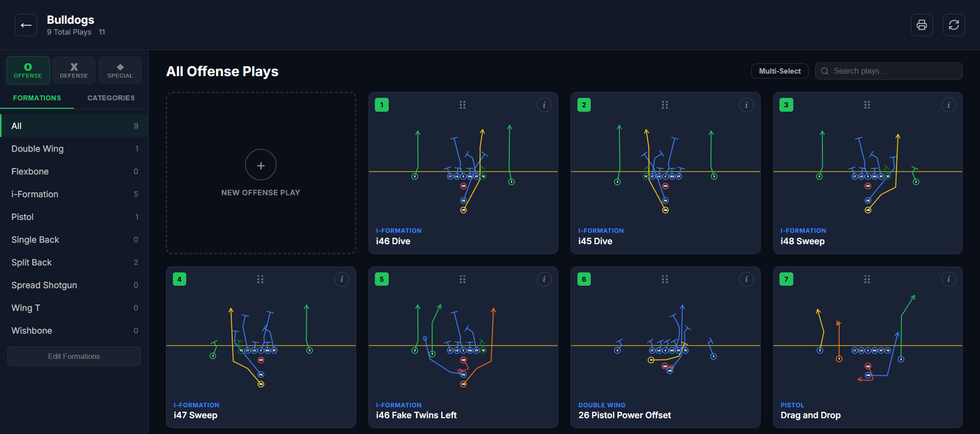This screenshot has width=980, height=434.
Task: Open the Categories tab
Action: [111, 98]
